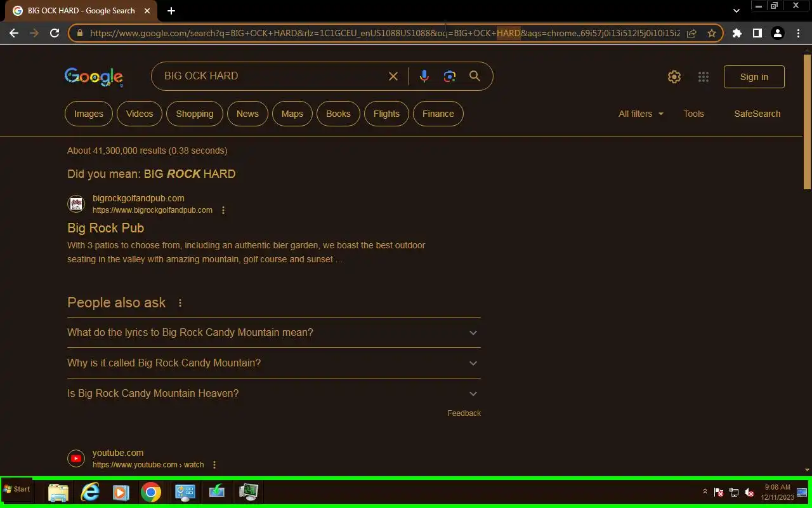812x508 pixels.
Task: Open Google quick settings gear
Action: point(674,77)
